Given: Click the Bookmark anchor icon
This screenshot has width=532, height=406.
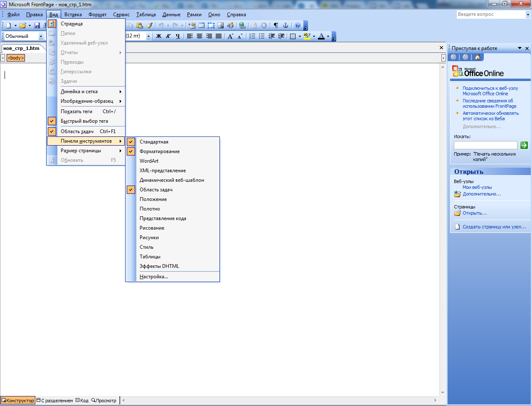Looking at the screenshot, I should (286, 25).
